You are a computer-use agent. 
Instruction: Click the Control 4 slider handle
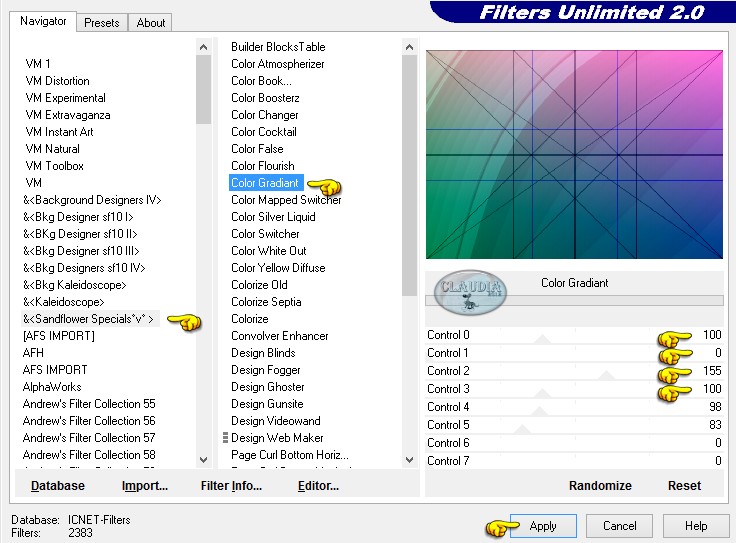click(539, 412)
